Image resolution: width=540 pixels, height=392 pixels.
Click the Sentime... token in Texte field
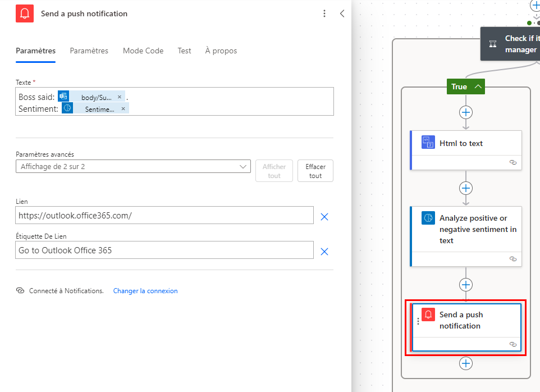click(95, 109)
